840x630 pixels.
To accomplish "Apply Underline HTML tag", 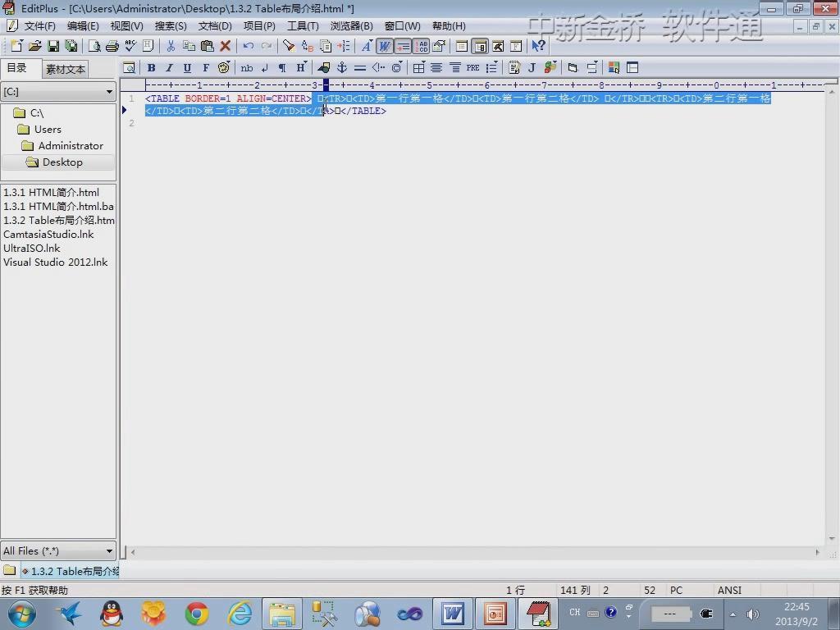I will coord(187,68).
